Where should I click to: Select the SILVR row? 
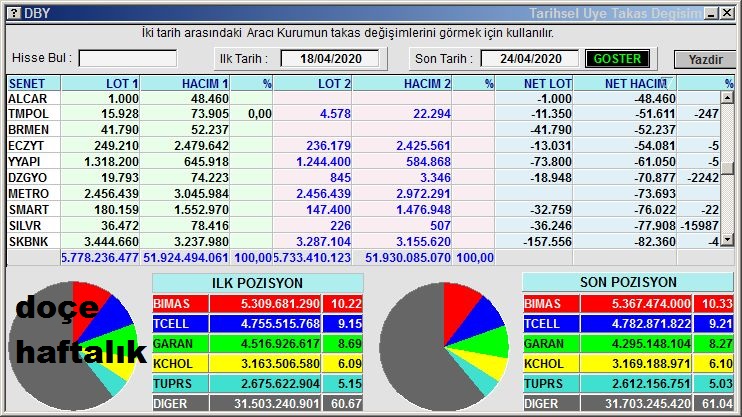tap(363, 226)
